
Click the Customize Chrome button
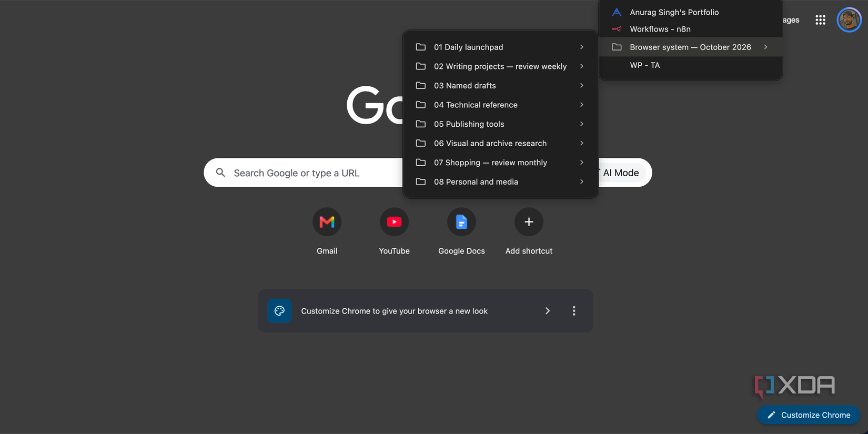click(x=809, y=415)
